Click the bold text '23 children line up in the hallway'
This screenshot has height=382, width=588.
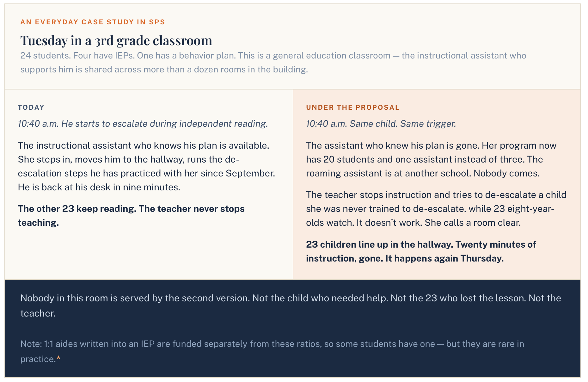pyautogui.click(x=379, y=244)
